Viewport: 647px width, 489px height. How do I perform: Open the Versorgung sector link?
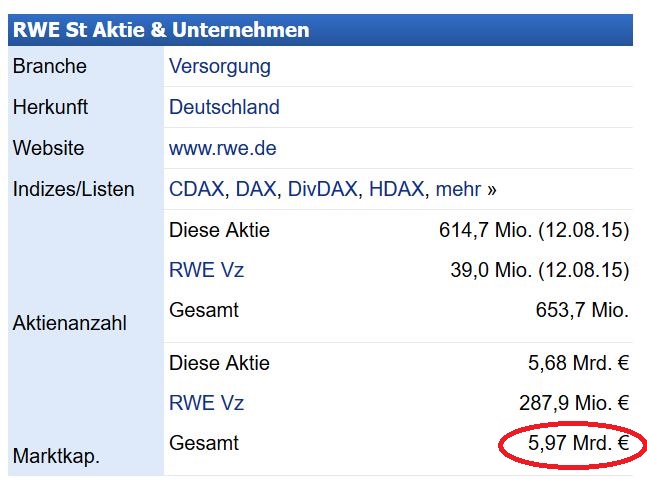(x=219, y=67)
